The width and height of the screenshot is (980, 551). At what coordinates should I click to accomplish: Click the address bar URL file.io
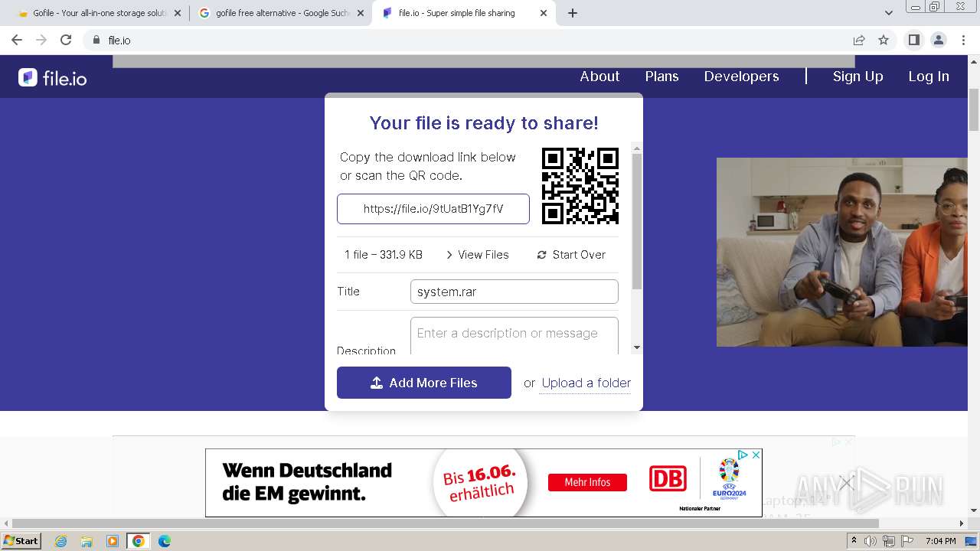pyautogui.click(x=119, y=40)
